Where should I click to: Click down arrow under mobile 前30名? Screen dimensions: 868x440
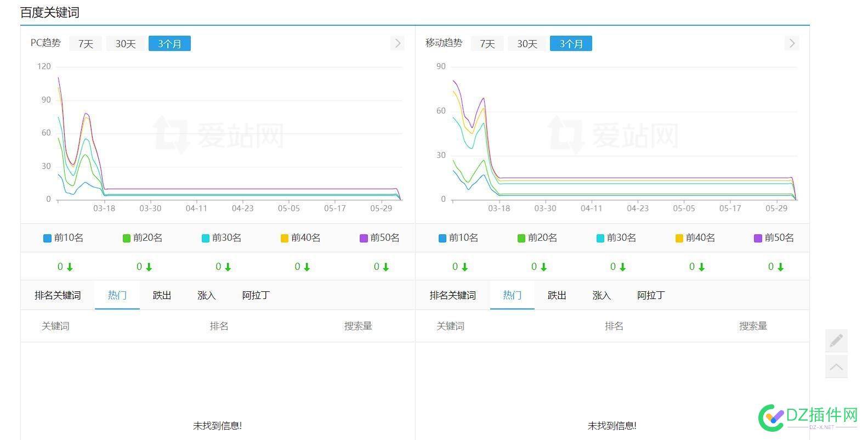(622, 267)
